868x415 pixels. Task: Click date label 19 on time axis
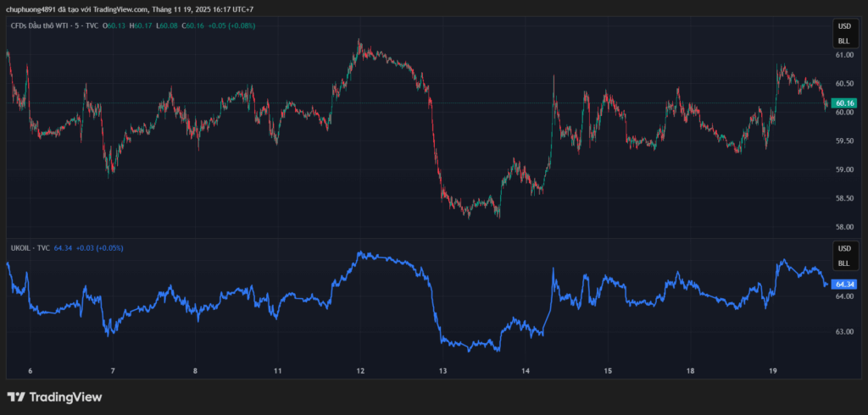[773, 371]
